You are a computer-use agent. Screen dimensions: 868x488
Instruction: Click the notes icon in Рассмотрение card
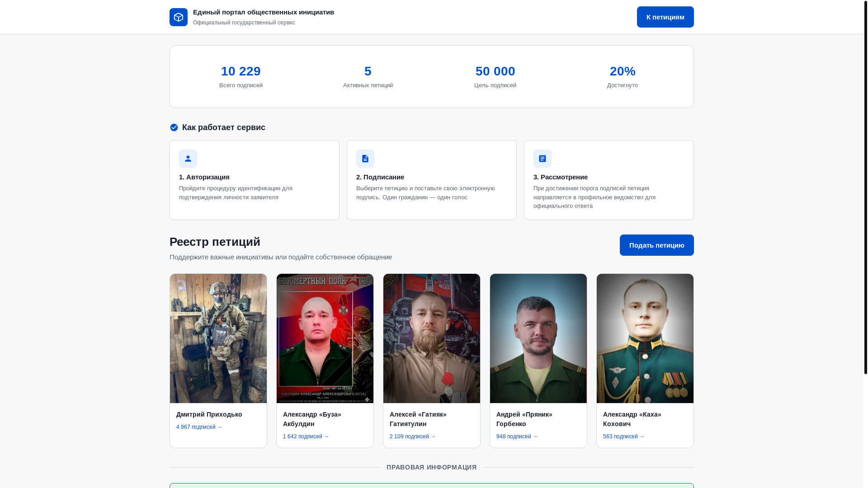(542, 159)
